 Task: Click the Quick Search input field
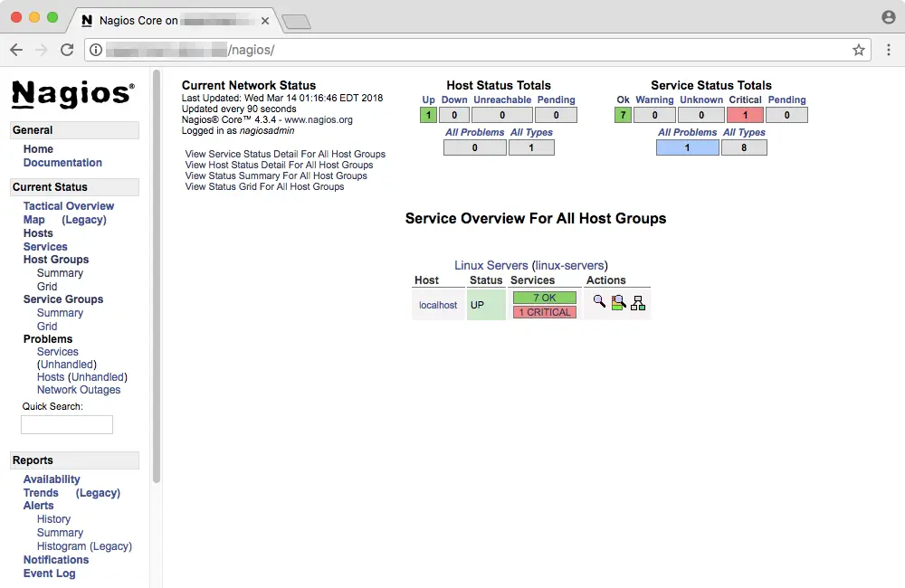pos(67,424)
